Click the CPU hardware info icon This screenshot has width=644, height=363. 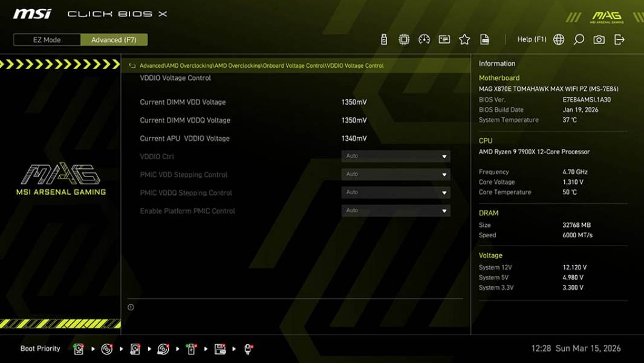(404, 39)
